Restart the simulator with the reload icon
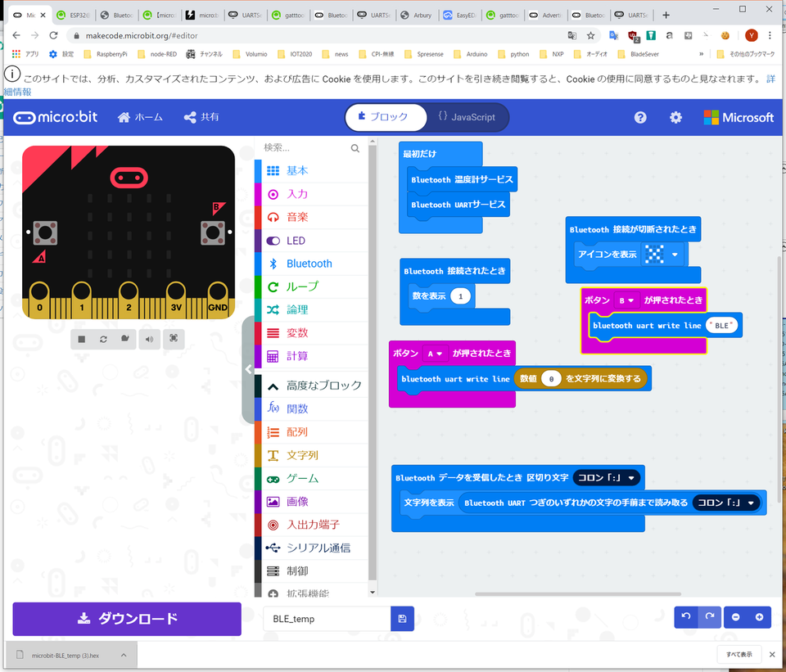The width and height of the screenshot is (786, 672). (x=103, y=339)
